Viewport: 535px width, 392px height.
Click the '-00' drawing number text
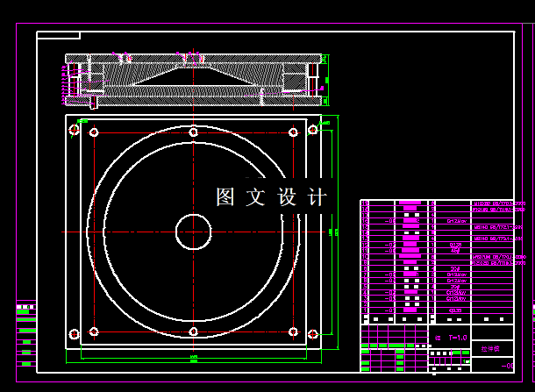click(x=508, y=366)
